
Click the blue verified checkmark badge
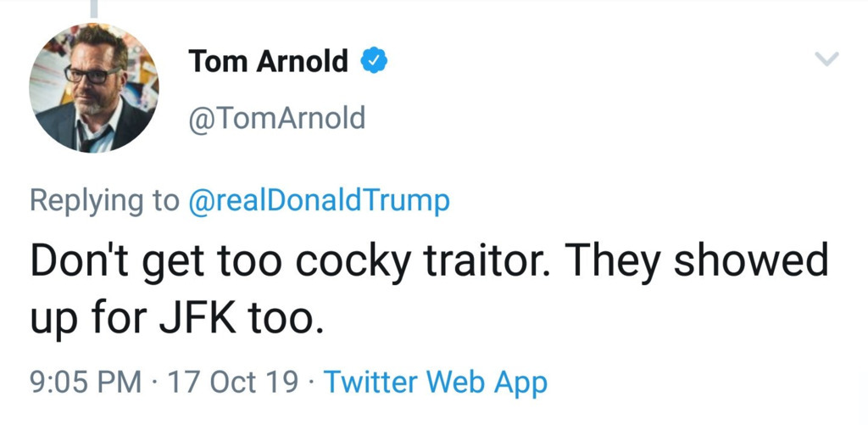(374, 61)
